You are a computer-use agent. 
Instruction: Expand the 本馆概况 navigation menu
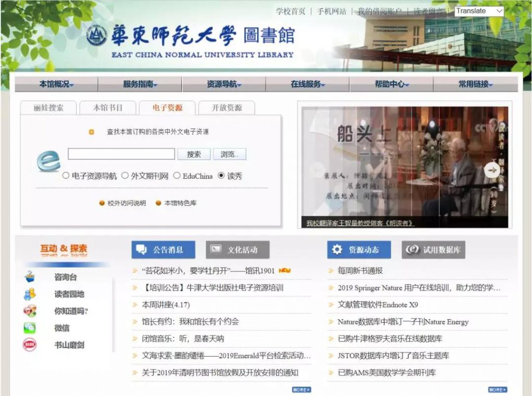56,84
